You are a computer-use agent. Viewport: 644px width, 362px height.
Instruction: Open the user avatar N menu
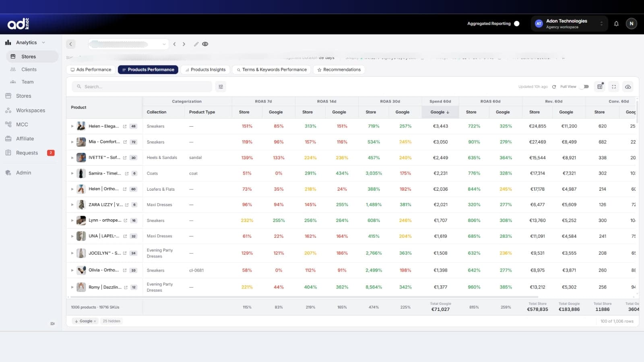point(631,24)
